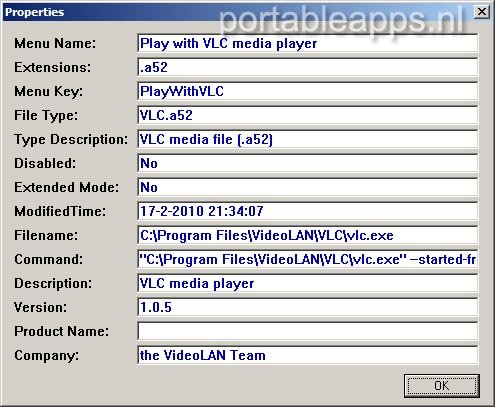Image resolution: width=495 pixels, height=407 pixels.
Task: Click the File Type field VLC.a52
Action: (308, 115)
